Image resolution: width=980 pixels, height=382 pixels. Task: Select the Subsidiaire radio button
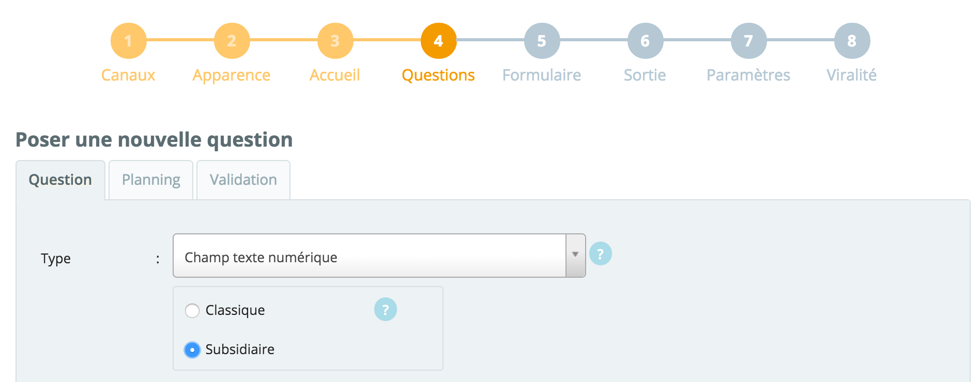(192, 350)
